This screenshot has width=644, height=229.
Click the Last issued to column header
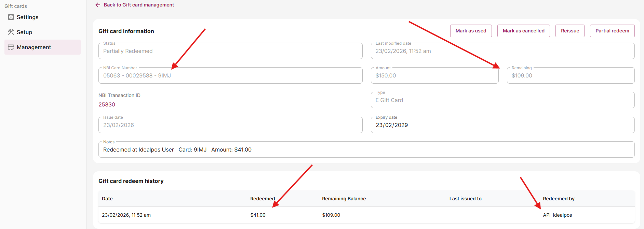point(465,199)
